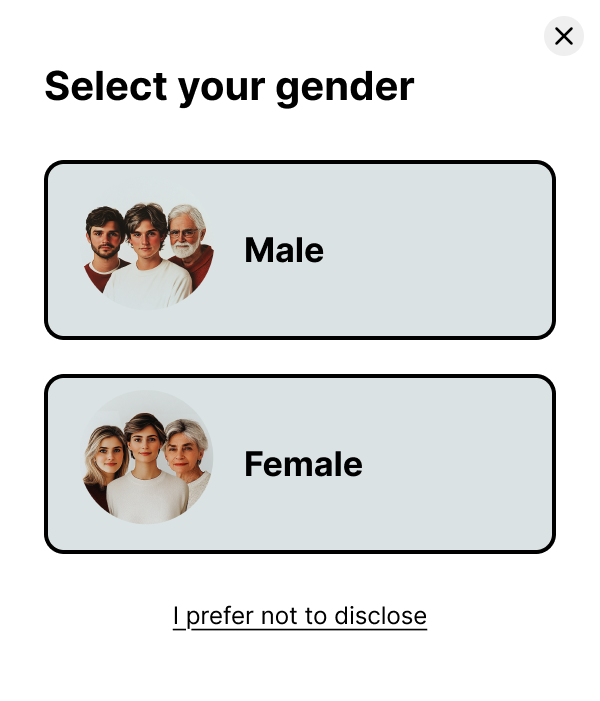Click the "Select your gender" heading
The width and height of the screenshot is (600, 701).
coord(229,86)
